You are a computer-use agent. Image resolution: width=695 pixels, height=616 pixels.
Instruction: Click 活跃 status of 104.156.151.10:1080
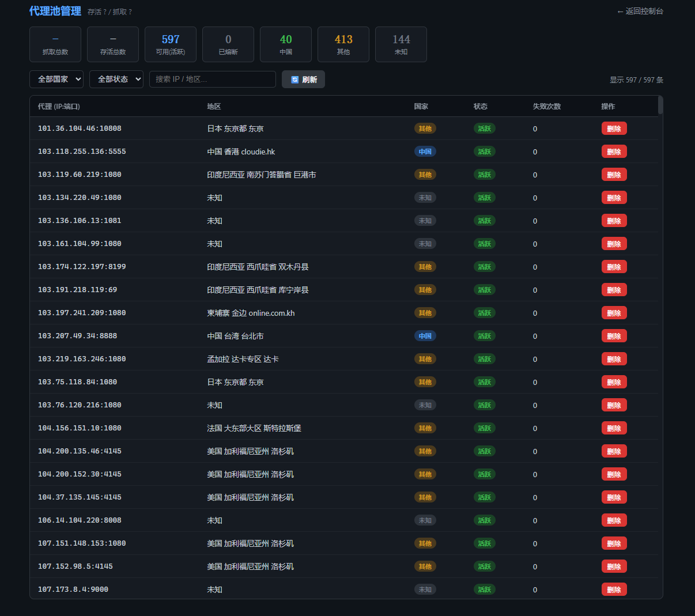485,428
